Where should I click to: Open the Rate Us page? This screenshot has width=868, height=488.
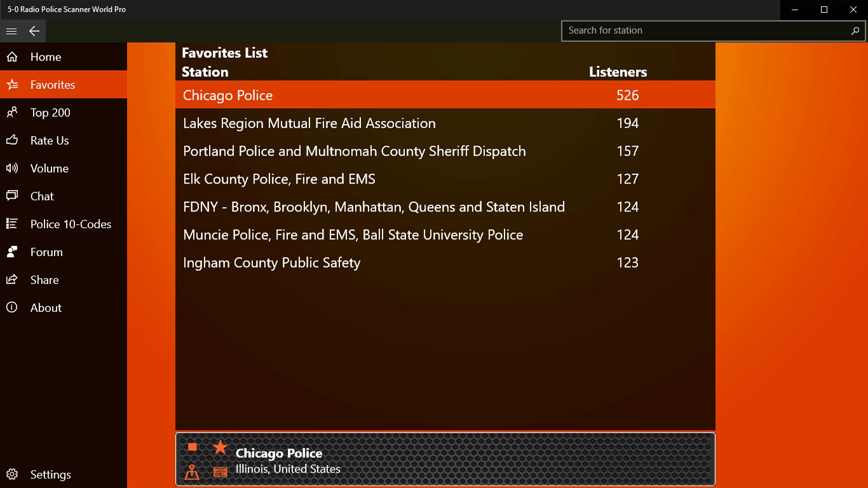(64, 140)
